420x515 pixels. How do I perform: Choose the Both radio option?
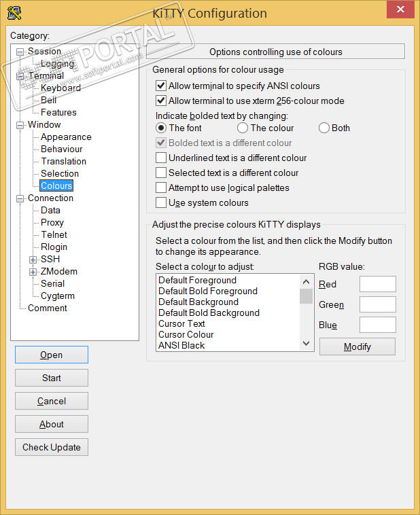point(323,128)
